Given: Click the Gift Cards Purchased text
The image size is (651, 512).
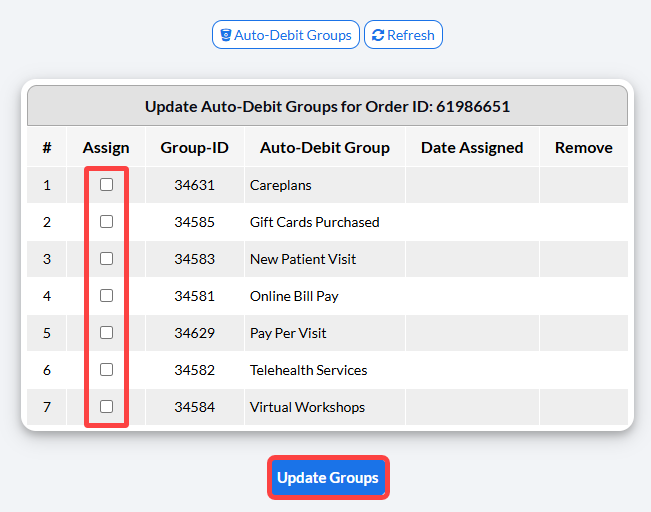Looking at the screenshot, I should (x=315, y=222).
